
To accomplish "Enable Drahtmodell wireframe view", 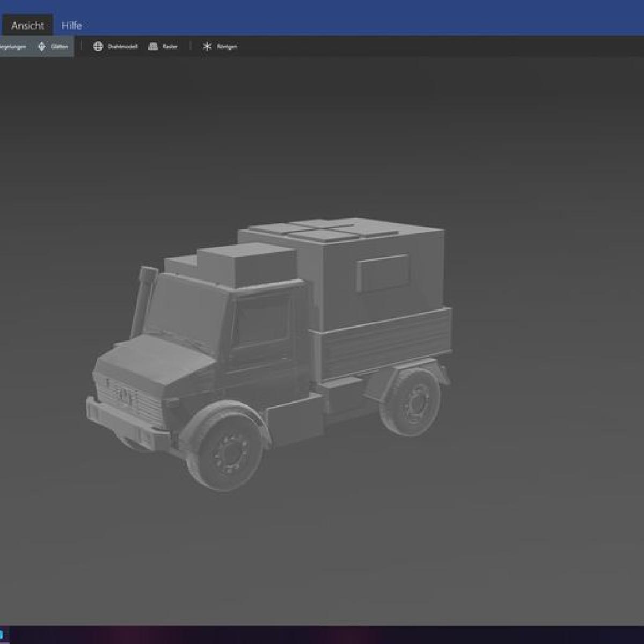I will (115, 47).
